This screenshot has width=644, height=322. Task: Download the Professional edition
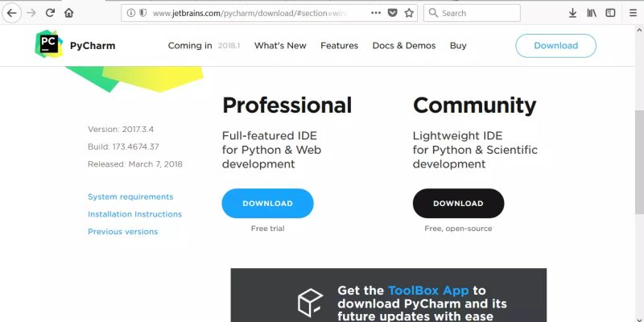click(x=267, y=204)
